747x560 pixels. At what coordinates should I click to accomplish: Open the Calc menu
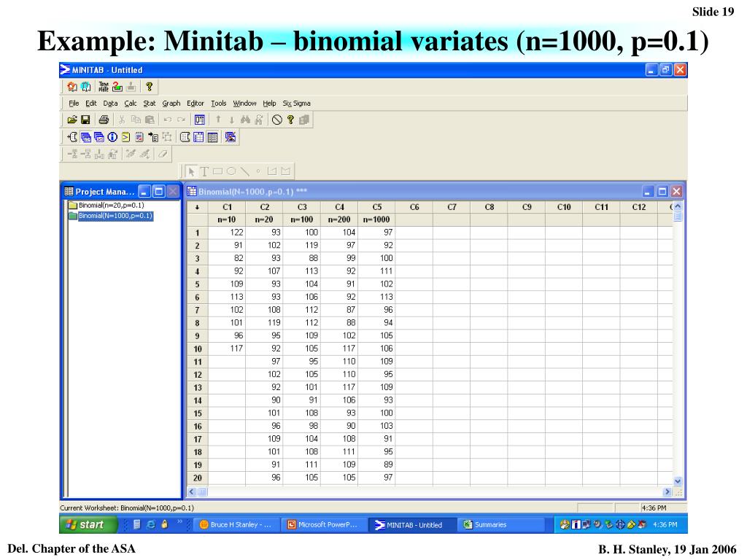coord(131,104)
